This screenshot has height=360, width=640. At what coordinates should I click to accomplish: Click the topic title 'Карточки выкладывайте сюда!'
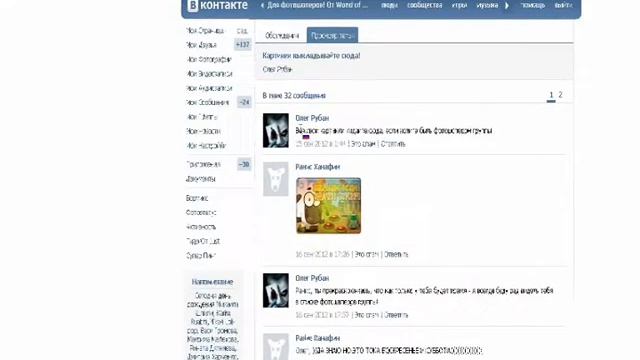coord(311,56)
